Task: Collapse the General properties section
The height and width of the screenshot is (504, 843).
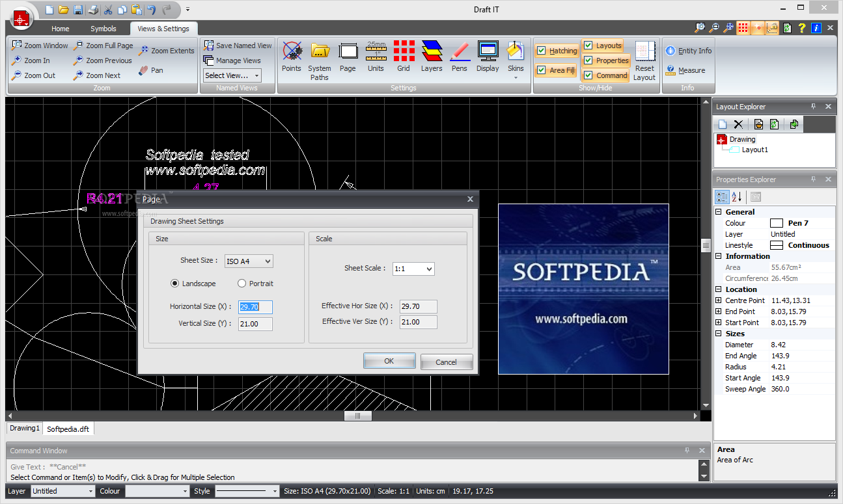Action: [719, 212]
